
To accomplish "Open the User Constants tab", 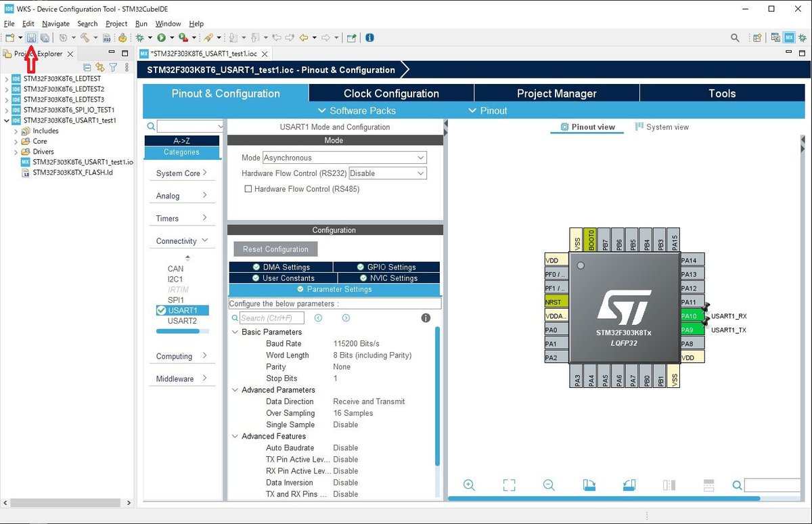I will [x=283, y=278].
